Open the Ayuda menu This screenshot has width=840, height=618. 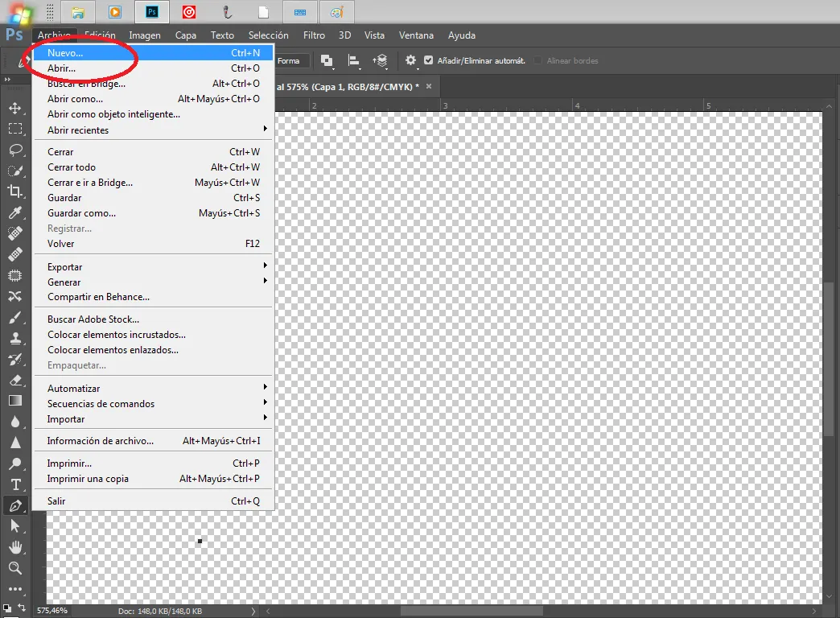coord(462,35)
